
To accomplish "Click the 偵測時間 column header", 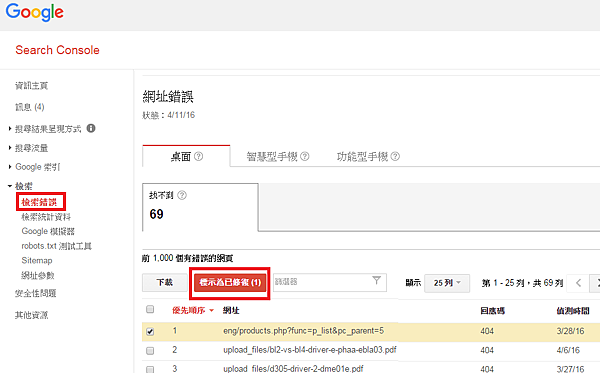I will [x=573, y=311].
